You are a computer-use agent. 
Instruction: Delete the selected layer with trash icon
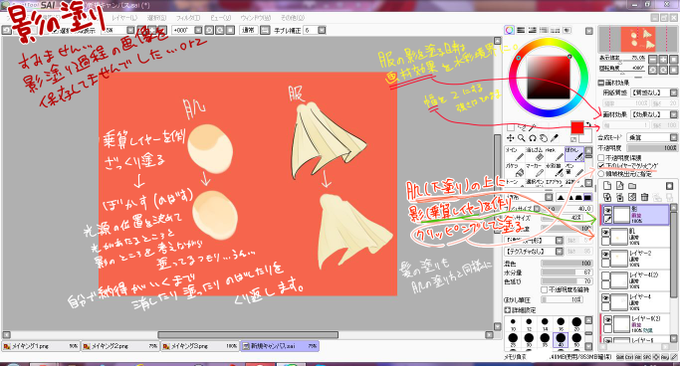645,197
